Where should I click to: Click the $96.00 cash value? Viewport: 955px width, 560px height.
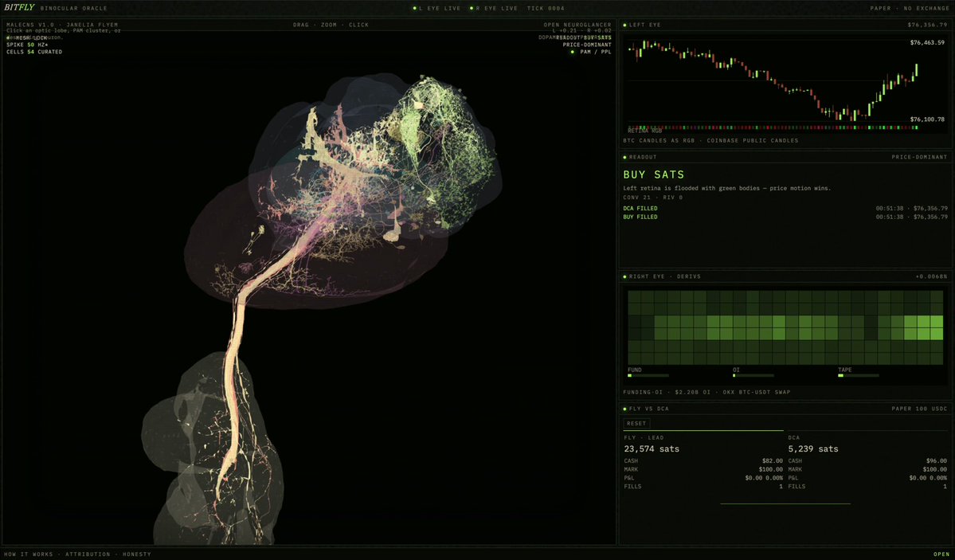pos(936,461)
